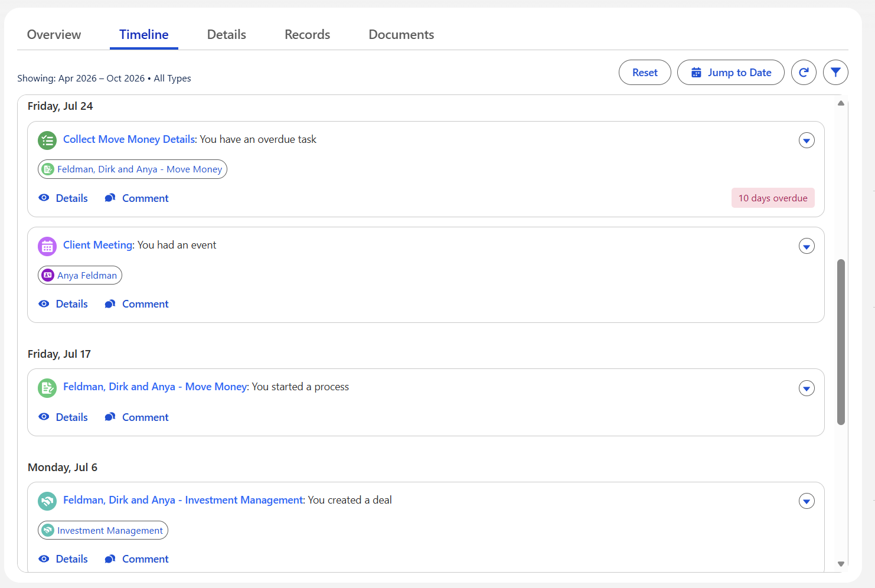Select the Timeline tab
This screenshot has width=875, height=588.
(x=144, y=35)
